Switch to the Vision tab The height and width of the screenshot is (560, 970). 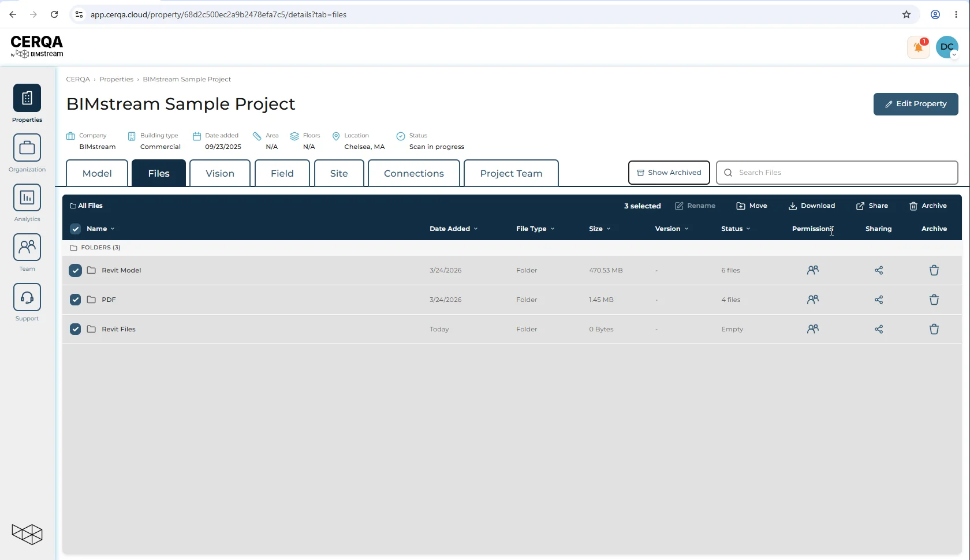[x=220, y=173]
